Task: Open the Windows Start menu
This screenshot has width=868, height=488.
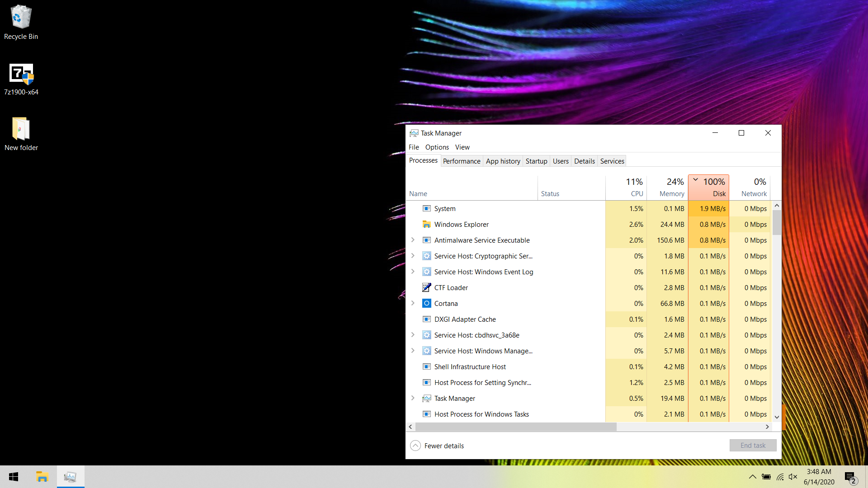Action: click(x=14, y=477)
